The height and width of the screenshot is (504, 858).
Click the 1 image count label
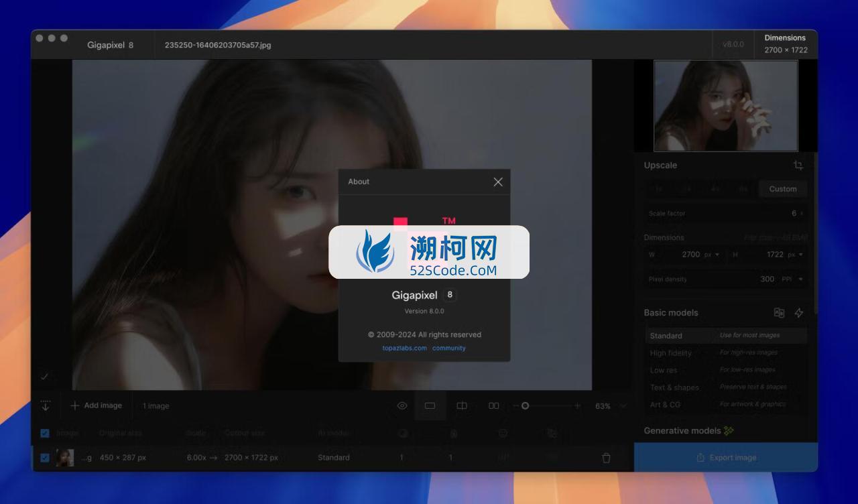156,405
